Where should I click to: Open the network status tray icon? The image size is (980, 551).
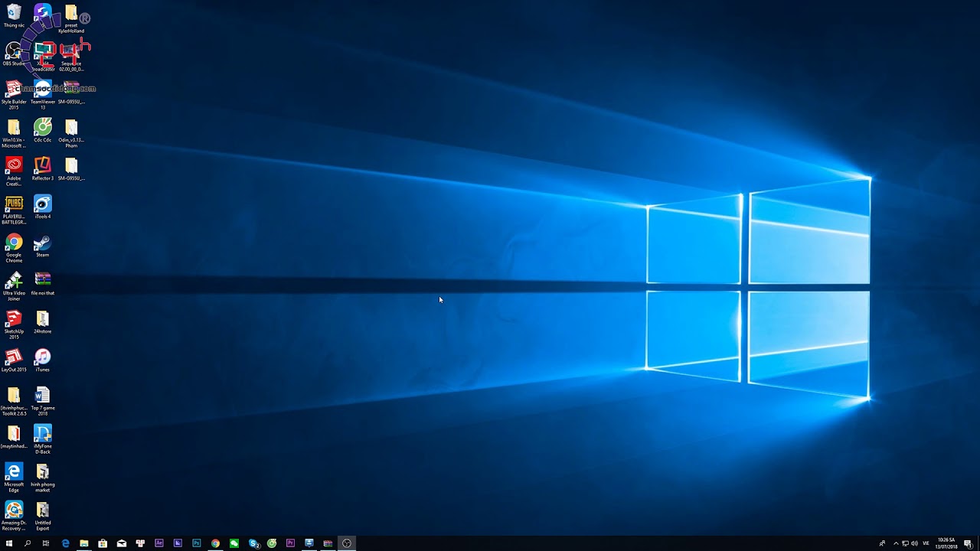click(x=905, y=543)
